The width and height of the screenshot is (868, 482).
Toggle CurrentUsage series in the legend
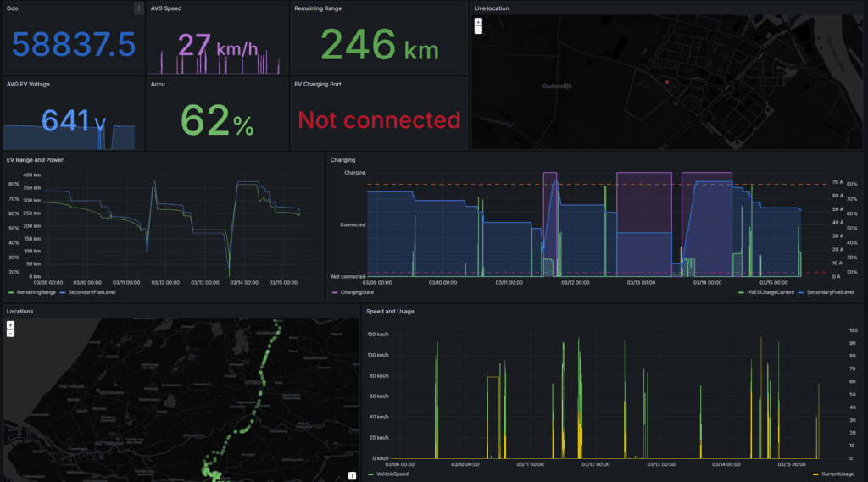click(x=837, y=472)
